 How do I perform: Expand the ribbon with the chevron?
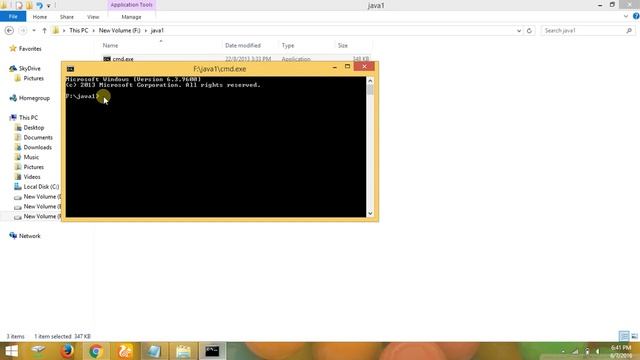[x=626, y=16]
